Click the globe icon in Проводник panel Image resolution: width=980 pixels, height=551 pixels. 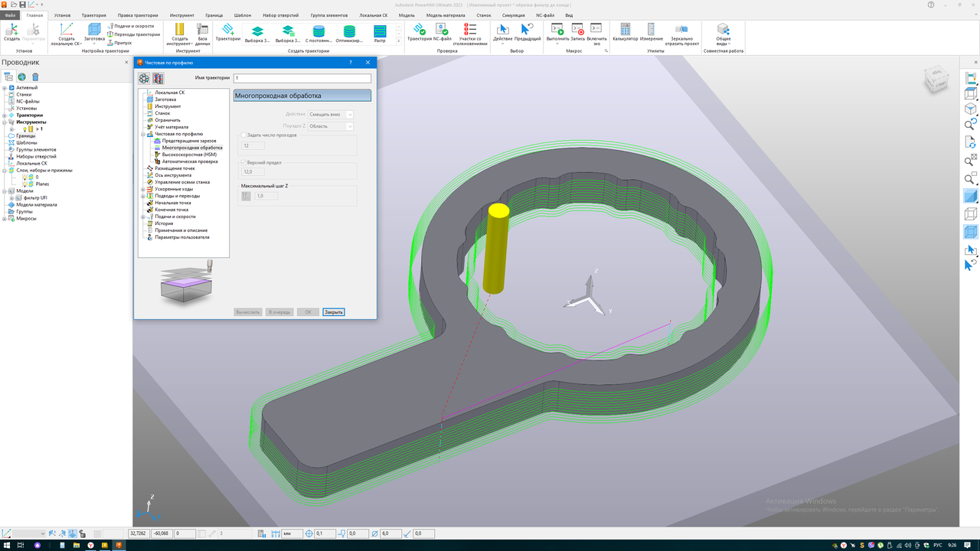(x=22, y=77)
